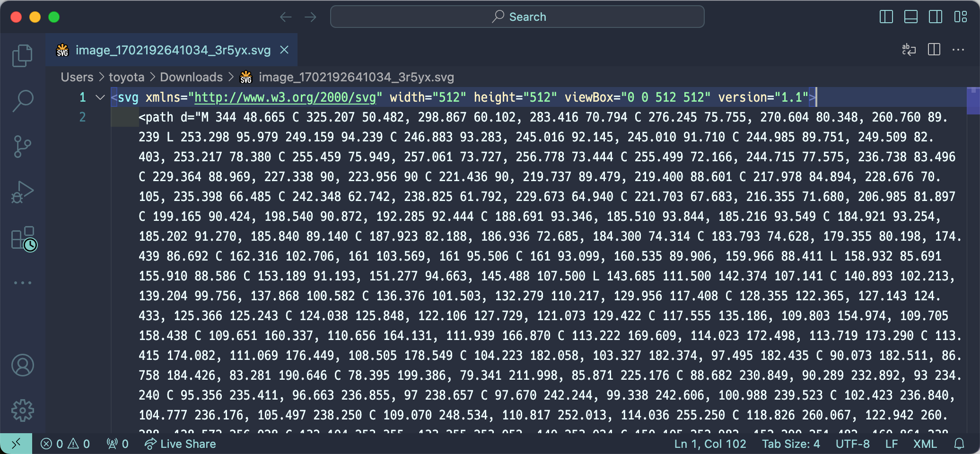Select the image_1702192641034_3r5yx.svg editor tab

tap(171, 50)
